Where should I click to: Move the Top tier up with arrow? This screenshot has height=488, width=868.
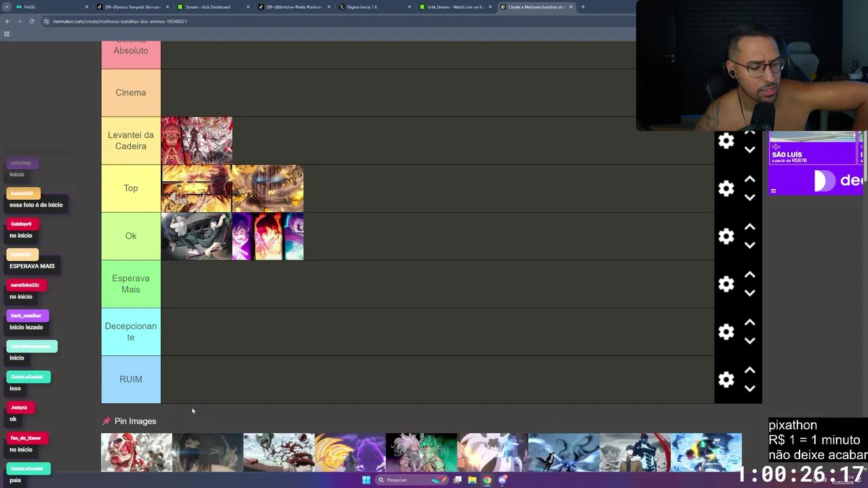point(749,180)
